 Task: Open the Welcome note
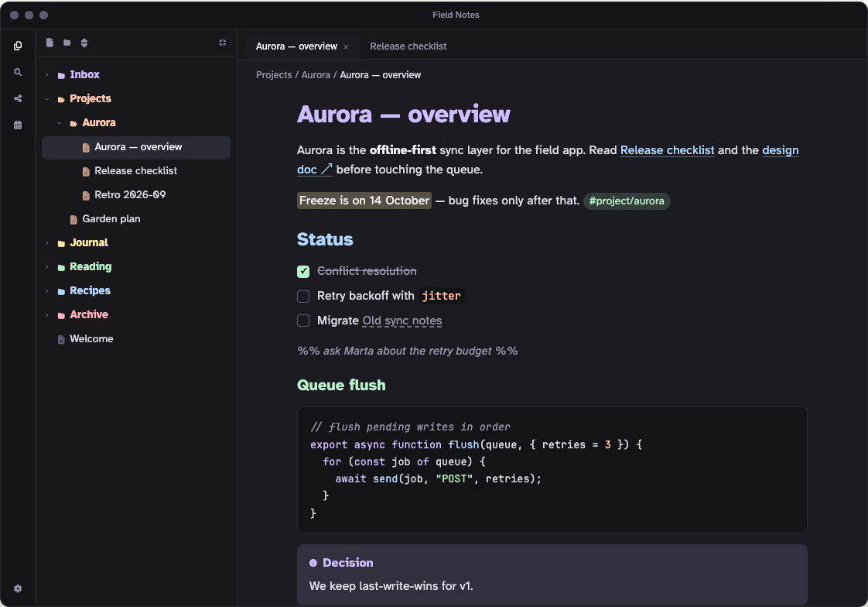(136, 339)
